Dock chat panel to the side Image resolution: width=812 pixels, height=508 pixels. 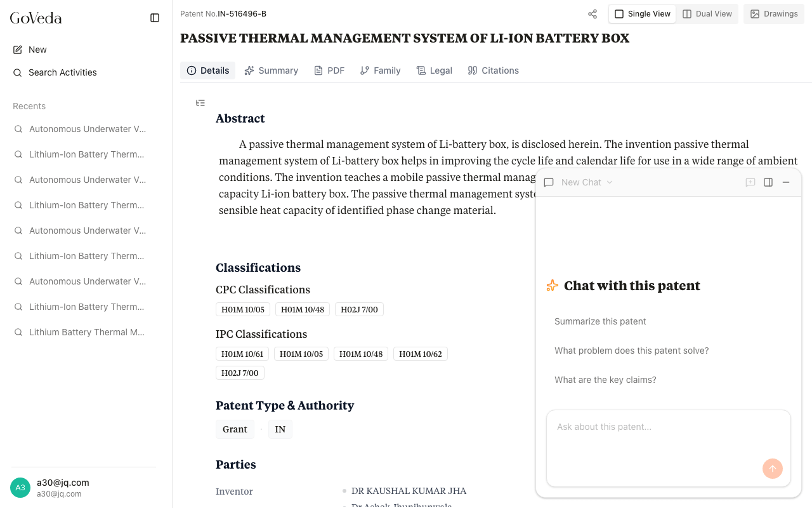pyautogui.click(x=768, y=182)
